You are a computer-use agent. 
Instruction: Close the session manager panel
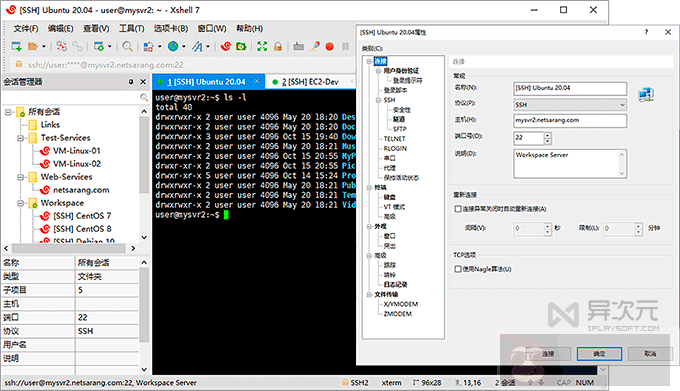click(x=143, y=81)
